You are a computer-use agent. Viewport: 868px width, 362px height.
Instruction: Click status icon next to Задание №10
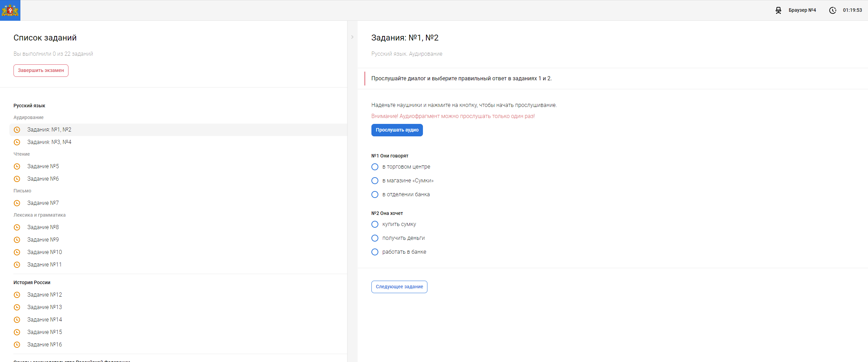[x=17, y=252]
